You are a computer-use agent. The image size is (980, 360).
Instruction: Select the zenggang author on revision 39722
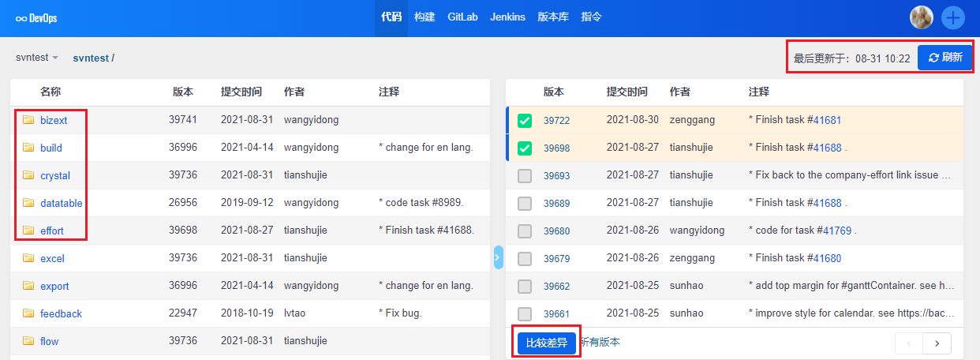(692, 120)
